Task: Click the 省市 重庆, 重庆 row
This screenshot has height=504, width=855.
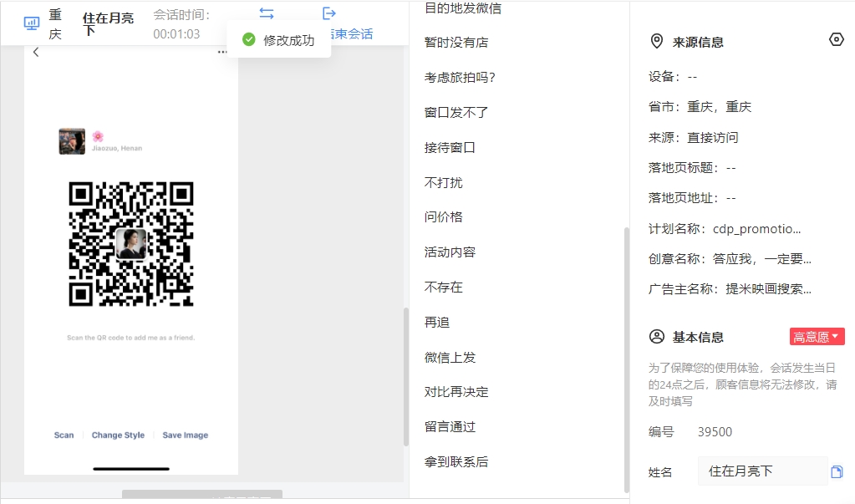Action: (x=700, y=106)
